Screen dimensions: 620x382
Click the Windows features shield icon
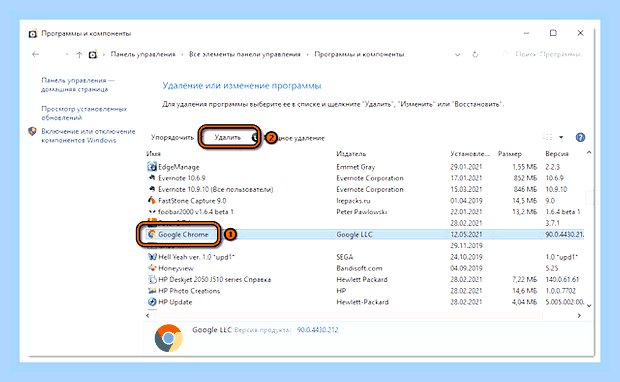coord(32,131)
